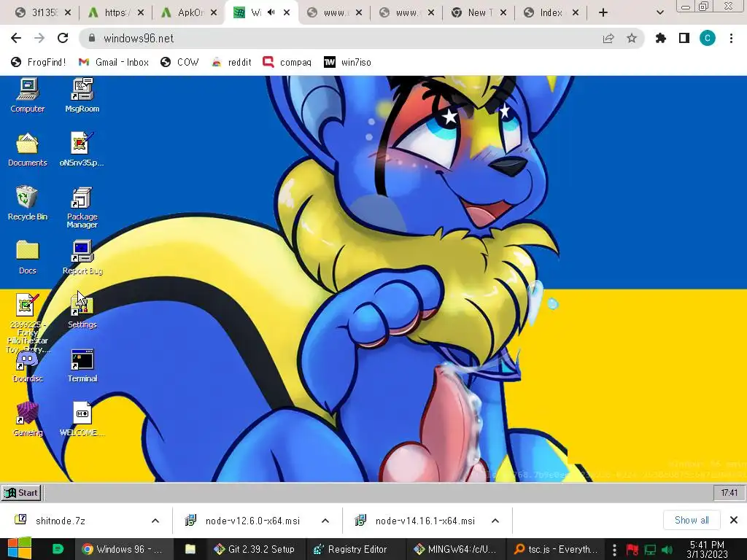The width and height of the screenshot is (747, 560).
Task: Launch the Report Bug shortcut
Action: tap(82, 257)
